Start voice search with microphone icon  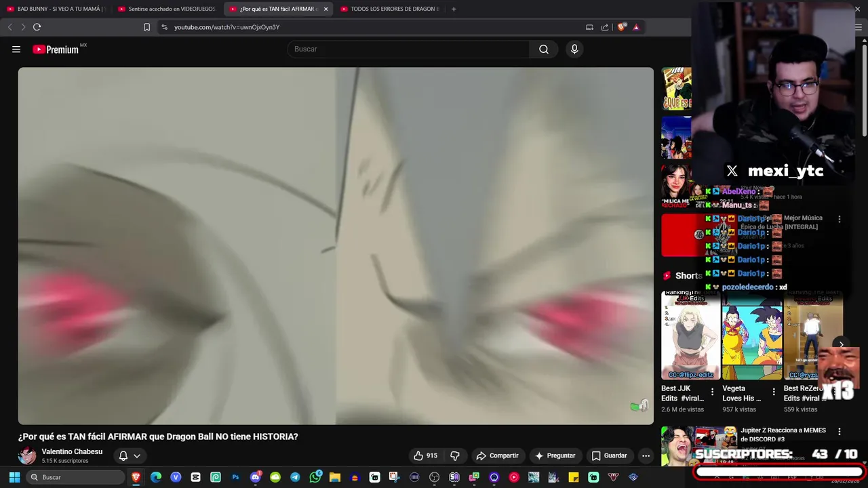[574, 49]
